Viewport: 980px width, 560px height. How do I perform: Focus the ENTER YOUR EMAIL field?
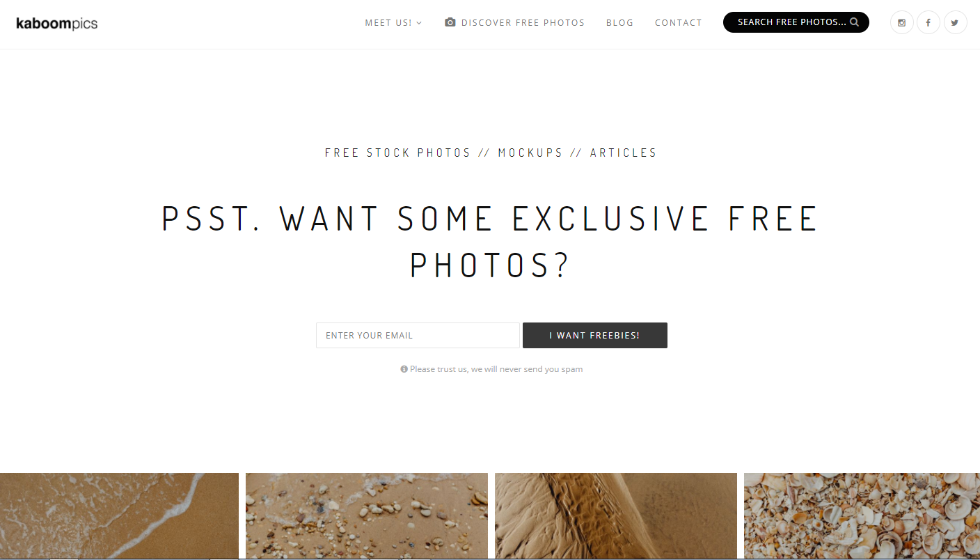(x=418, y=335)
